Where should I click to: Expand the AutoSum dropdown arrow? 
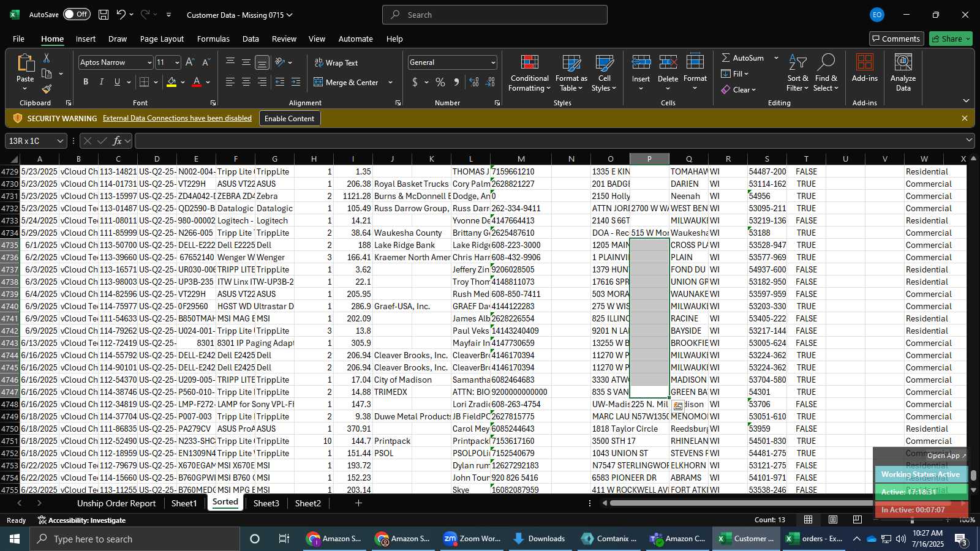click(776, 58)
